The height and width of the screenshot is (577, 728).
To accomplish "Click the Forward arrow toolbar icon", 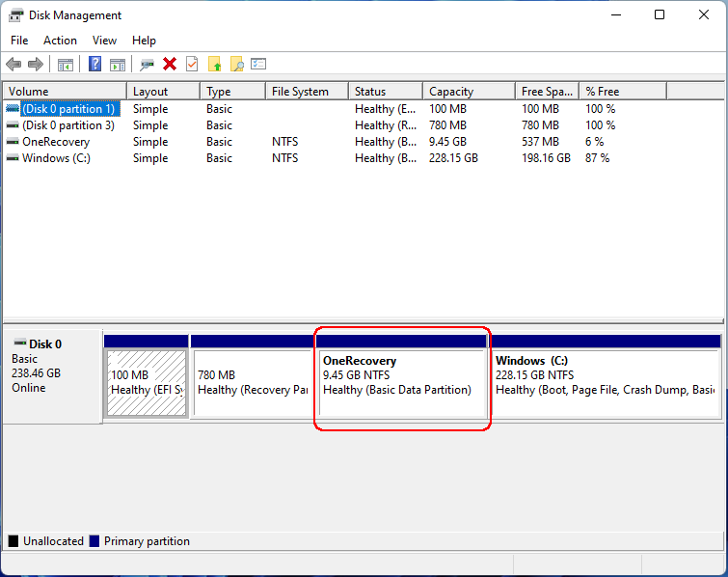I will [x=36, y=64].
